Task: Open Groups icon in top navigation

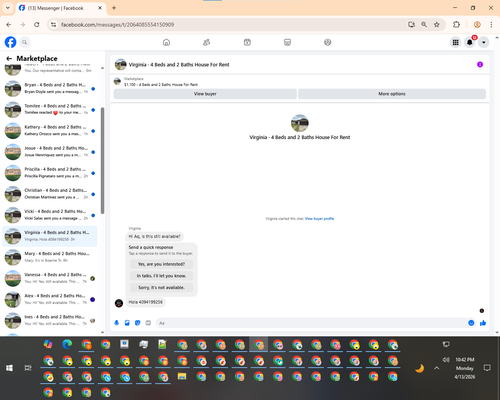Action: tap(328, 42)
